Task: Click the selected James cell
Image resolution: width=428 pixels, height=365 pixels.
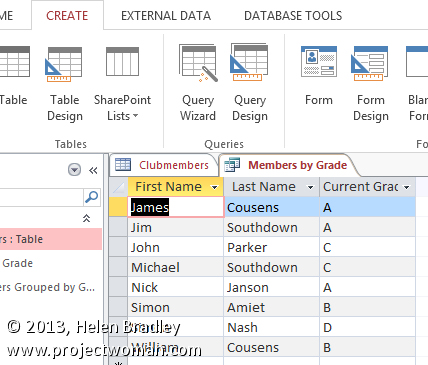Action: (x=176, y=207)
